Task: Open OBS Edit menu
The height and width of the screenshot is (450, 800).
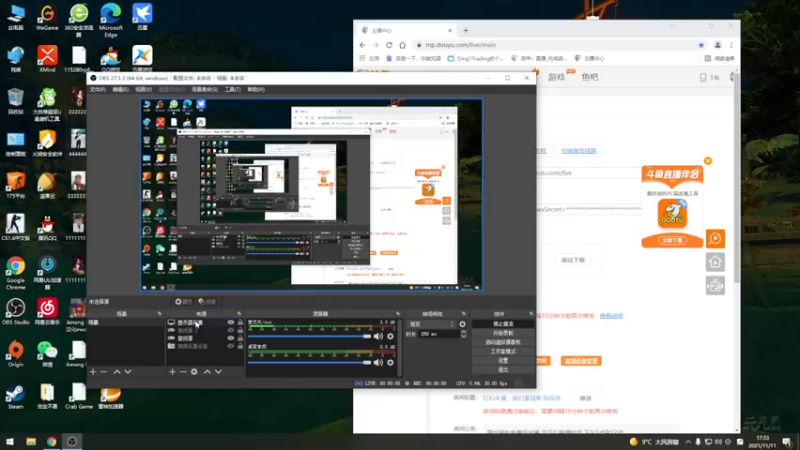Action: tap(120, 89)
